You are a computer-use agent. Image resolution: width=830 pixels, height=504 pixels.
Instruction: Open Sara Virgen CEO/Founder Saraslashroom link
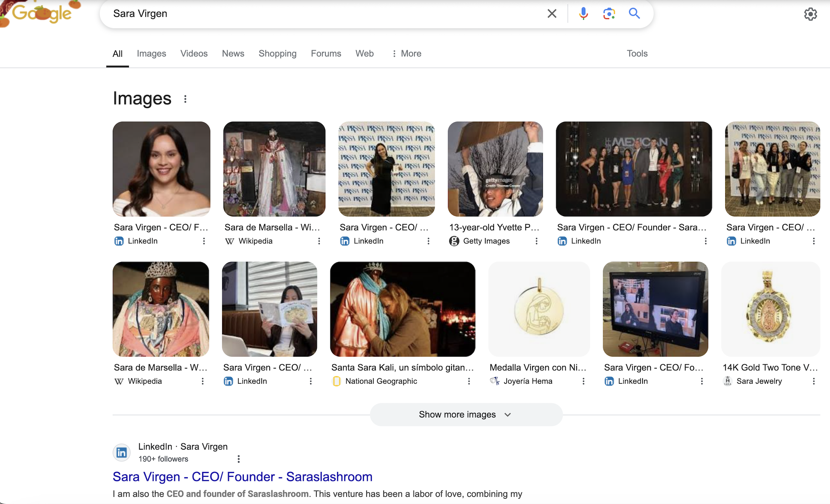tap(242, 477)
